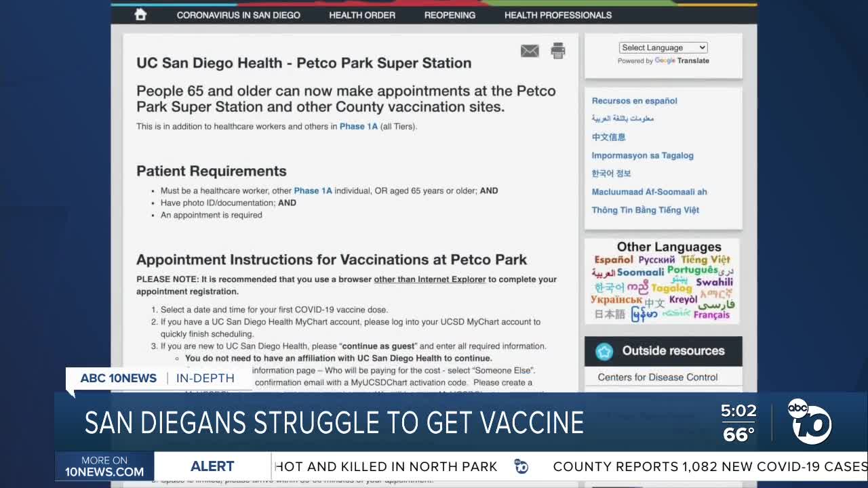The height and width of the screenshot is (488, 868).
Task: Click the ALERT ticker label
Action: point(212,466)
